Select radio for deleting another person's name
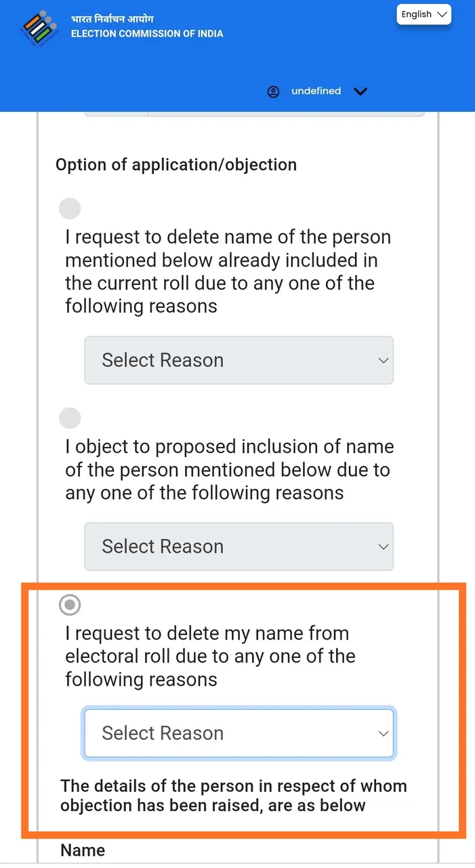 coord(70,208)
